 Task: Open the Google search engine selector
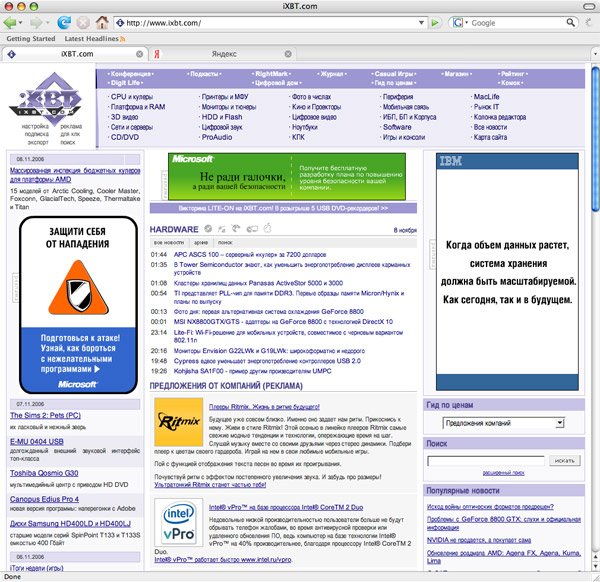(x=461, y=23)
